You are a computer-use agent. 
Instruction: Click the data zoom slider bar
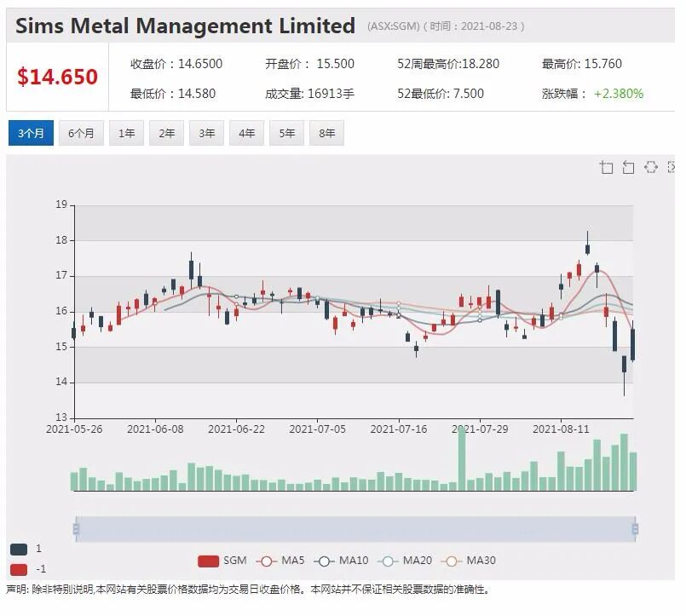click(355, 529)
